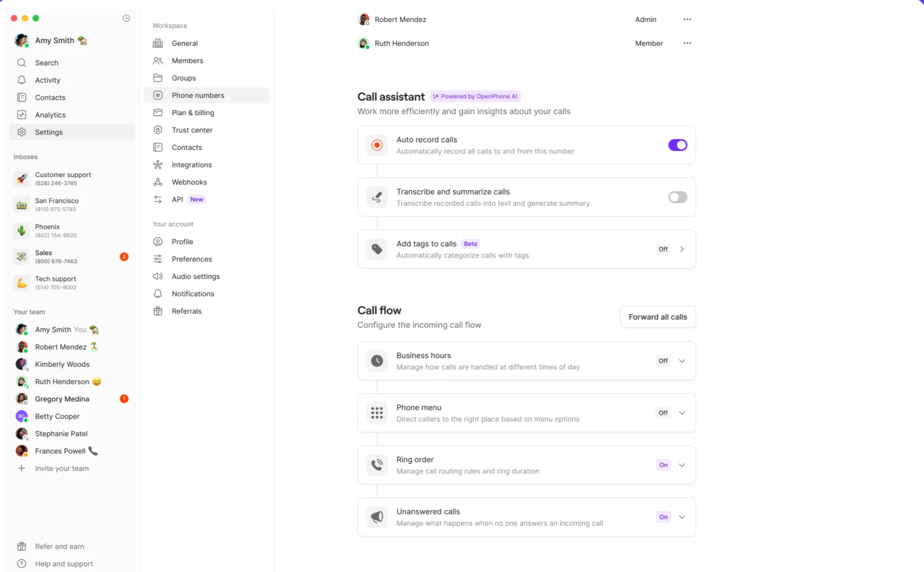Select Phone numbers in Workspace settings
924x572 pixels.
[206, 95]
